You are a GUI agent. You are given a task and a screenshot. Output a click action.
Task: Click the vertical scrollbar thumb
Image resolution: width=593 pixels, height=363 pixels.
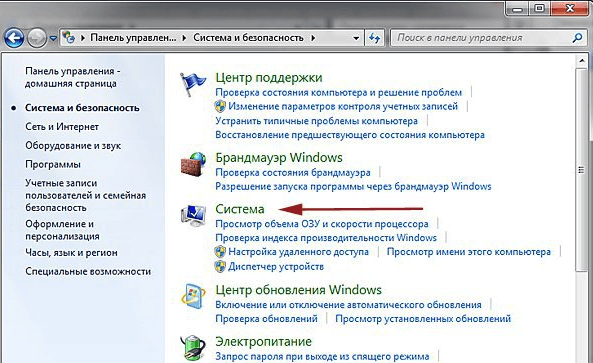(x=582, y=170)
